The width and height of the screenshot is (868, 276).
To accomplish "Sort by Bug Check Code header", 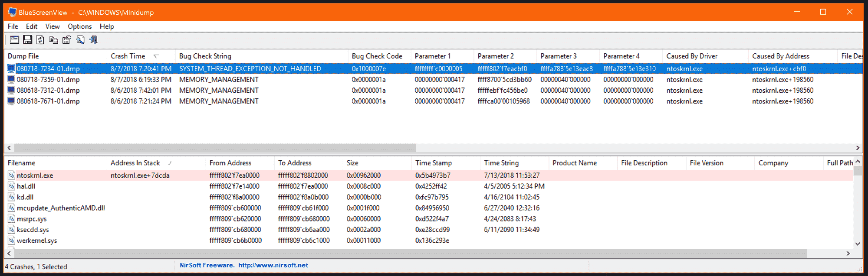I will coord(380,56).
